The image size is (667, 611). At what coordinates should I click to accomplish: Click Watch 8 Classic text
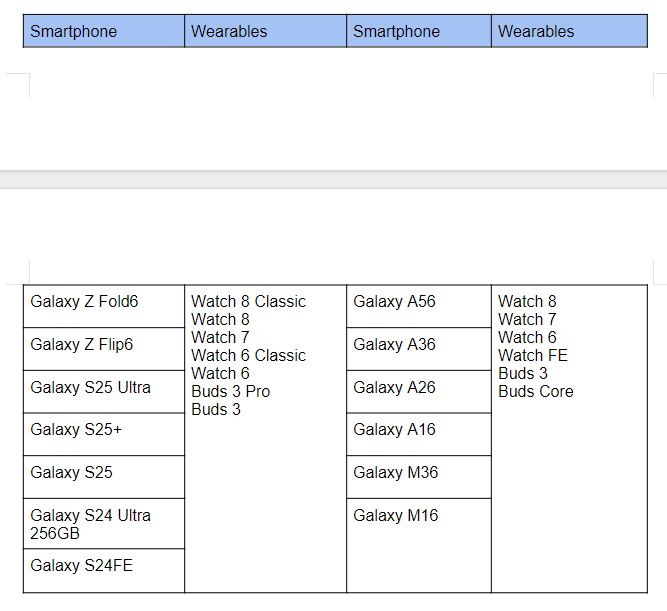(x=248, y=301)
